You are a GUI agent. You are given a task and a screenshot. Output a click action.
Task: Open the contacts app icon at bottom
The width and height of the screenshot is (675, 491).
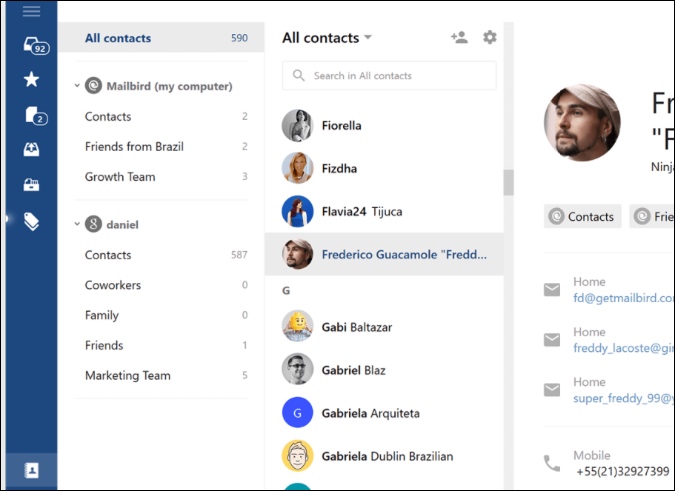(x=32, y=470)
